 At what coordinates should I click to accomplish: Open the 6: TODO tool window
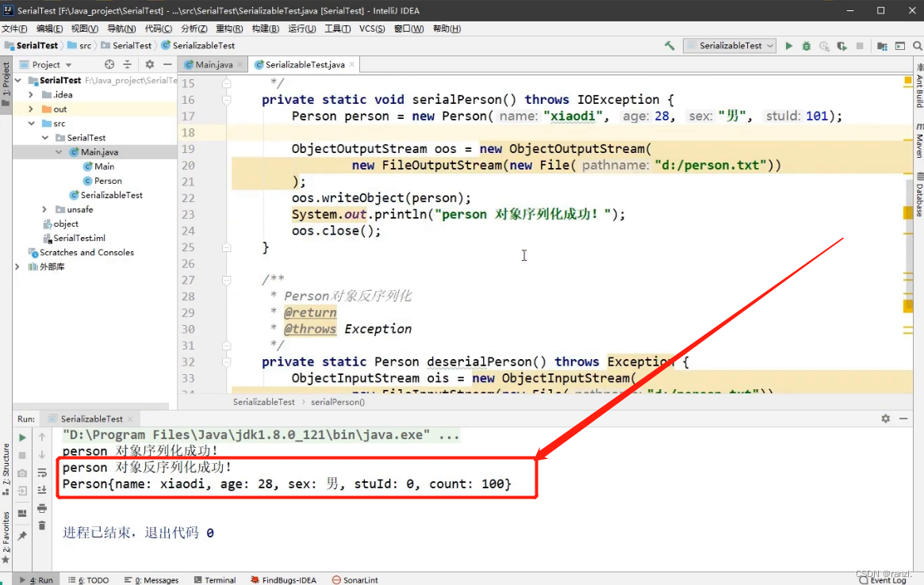(x=88, y=579)
